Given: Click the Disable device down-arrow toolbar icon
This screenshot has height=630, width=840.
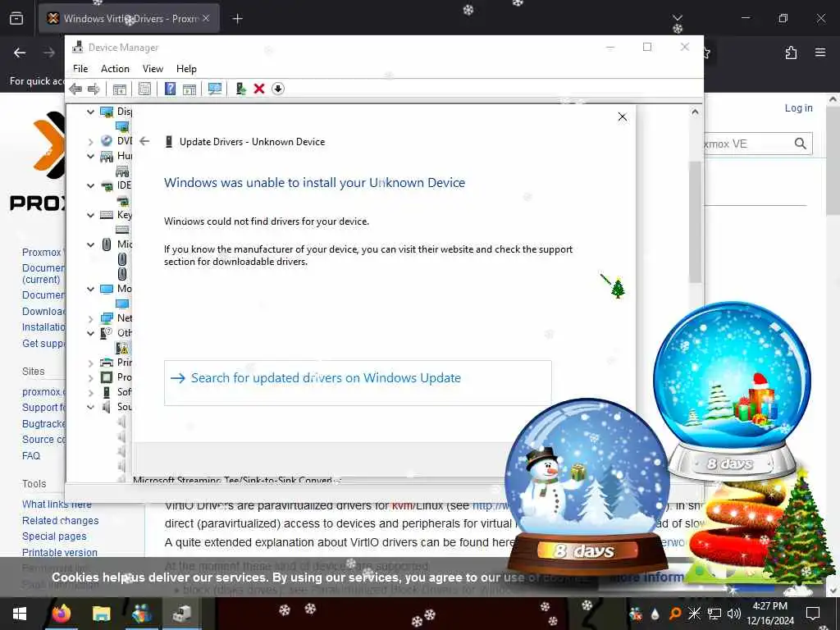Looking at the screenshot, I should tap(277, 89).
